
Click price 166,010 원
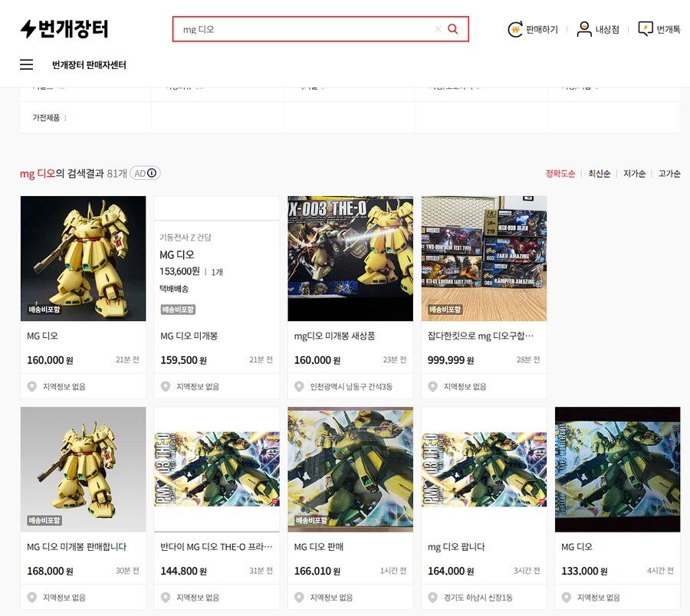pos(317,571)
